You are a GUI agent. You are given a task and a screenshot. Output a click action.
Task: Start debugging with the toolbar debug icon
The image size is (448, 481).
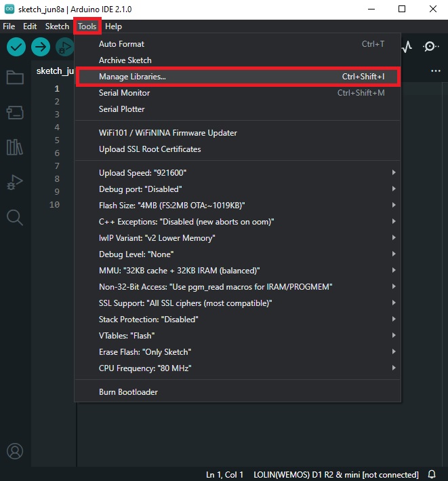tap(64, 47)
